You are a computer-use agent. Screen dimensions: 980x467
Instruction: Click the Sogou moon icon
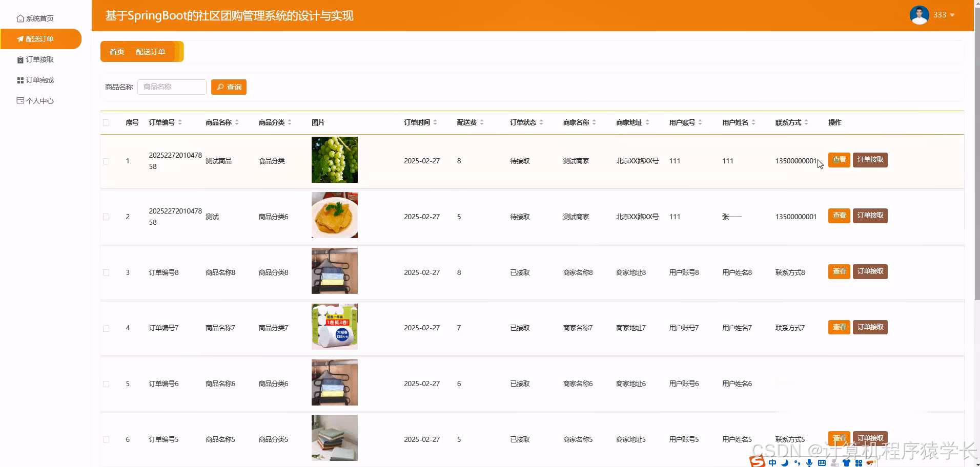click(x=785, y=463)
